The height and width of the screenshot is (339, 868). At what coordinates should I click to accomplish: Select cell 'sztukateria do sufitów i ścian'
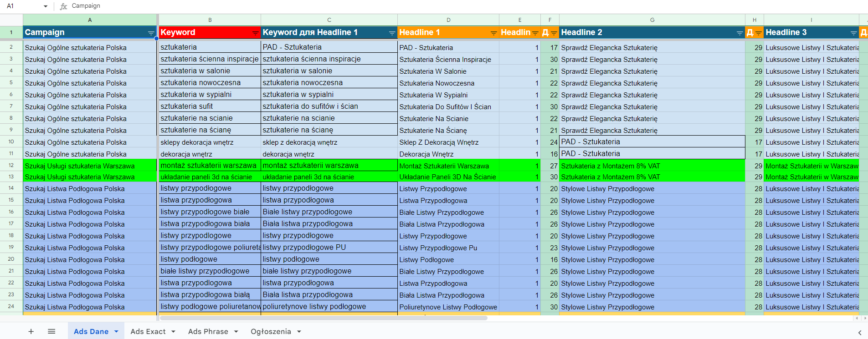329,106
